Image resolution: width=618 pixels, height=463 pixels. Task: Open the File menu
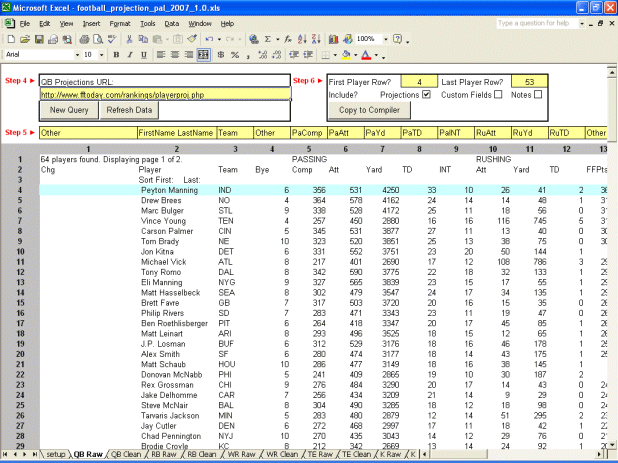(25, 24)
